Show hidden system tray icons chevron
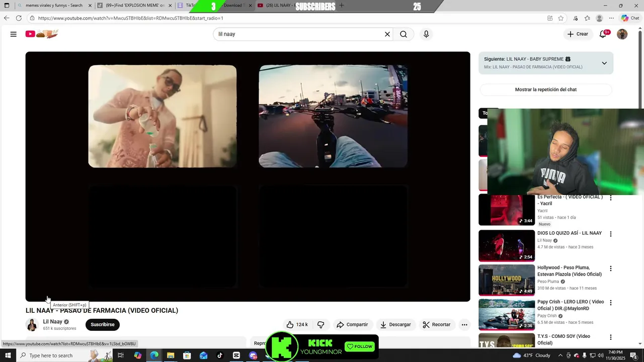 [x=560, y=355]
